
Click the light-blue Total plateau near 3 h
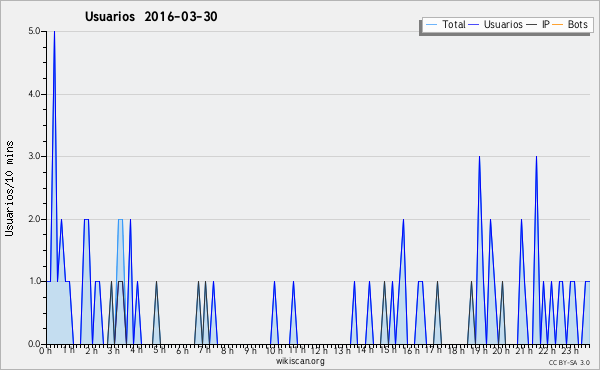121,220
